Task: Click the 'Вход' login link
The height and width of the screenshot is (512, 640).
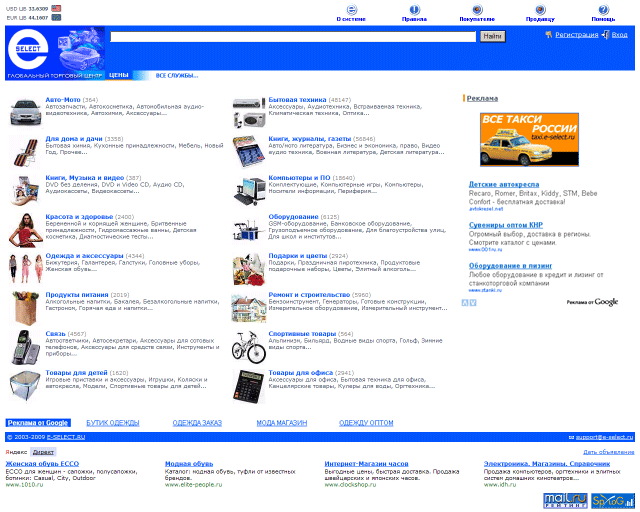Action: tap(619, 35)
